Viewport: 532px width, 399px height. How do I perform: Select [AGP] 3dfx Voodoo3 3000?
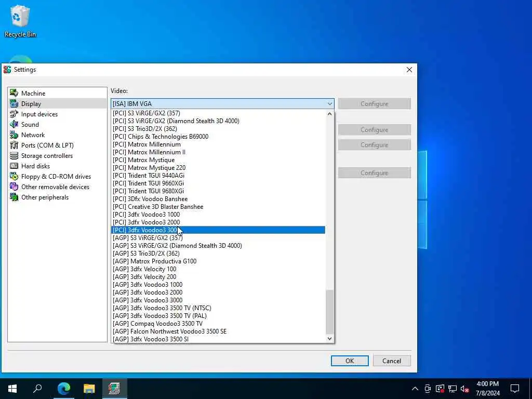click(x=218, y=300)
